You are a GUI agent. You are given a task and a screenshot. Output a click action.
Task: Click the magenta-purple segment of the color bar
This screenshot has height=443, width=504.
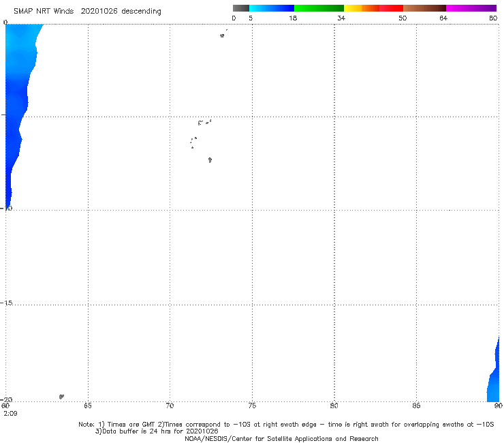pos(471,8)
